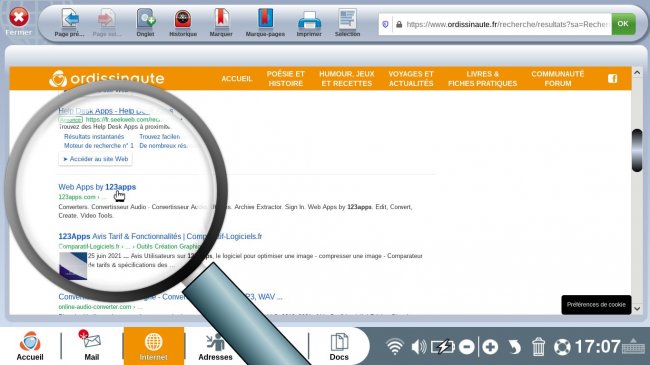Click the minus zoom-out icon
Image resolution: width=650 pixels, height=365 pixels.
467,347
